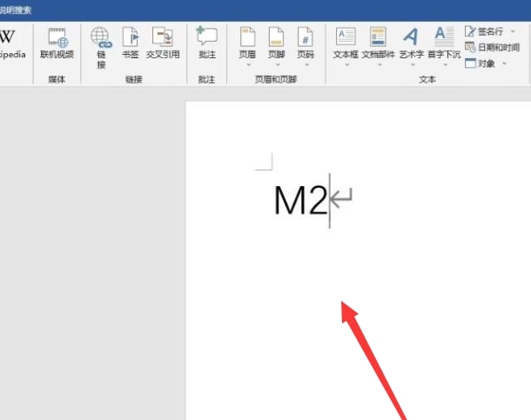Open the Wikipedia add-in
The width and height of the screenshot is (531, 420).
coord(10,44)
